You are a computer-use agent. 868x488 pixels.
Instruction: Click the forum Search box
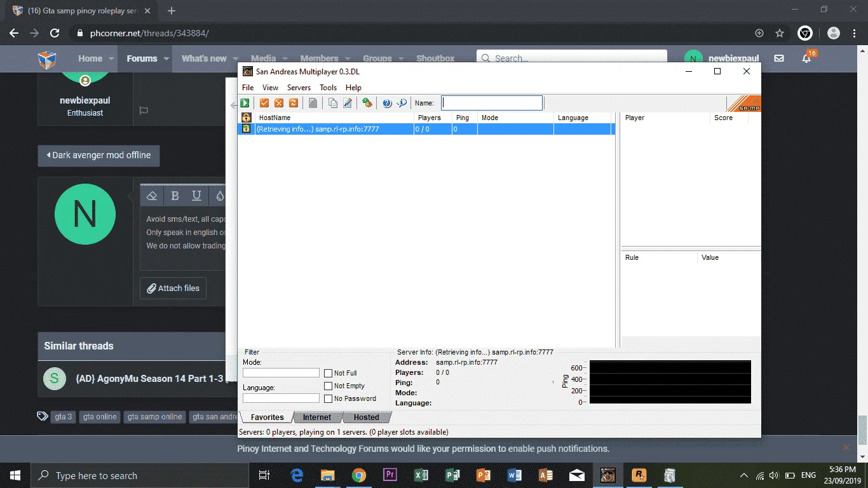click(x=572, y=58)
